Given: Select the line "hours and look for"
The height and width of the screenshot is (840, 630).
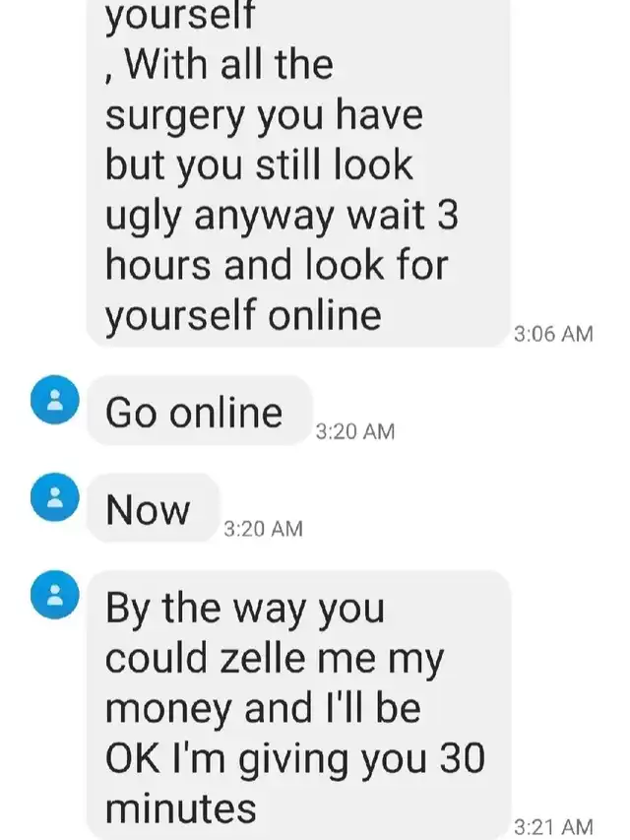Looking at the screenshot, I should (277, 265).
